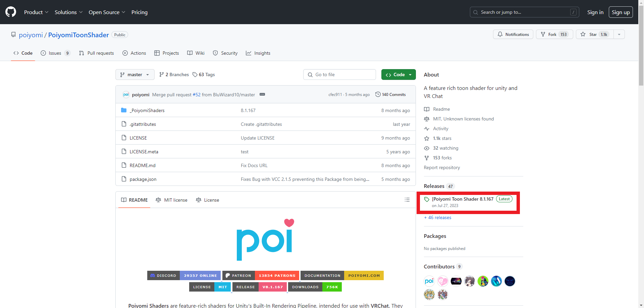Open the poi contributor avatar

[x=429, y=281]
